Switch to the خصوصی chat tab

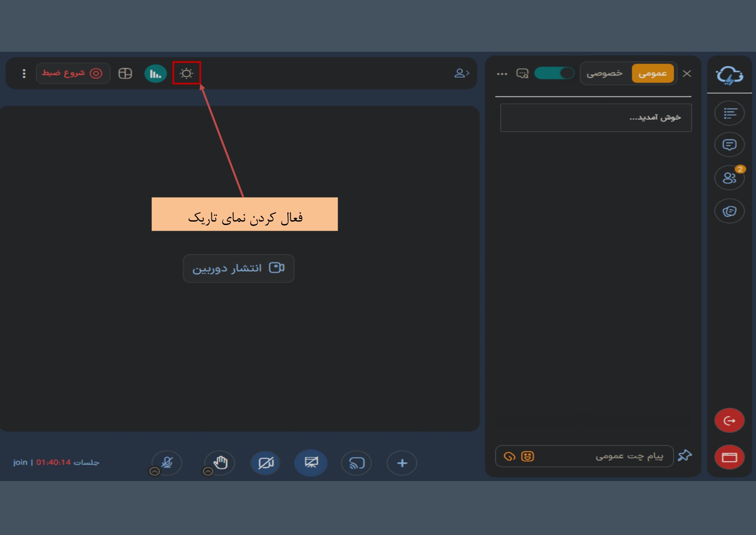pyautogui.click(x=605, y=73)
